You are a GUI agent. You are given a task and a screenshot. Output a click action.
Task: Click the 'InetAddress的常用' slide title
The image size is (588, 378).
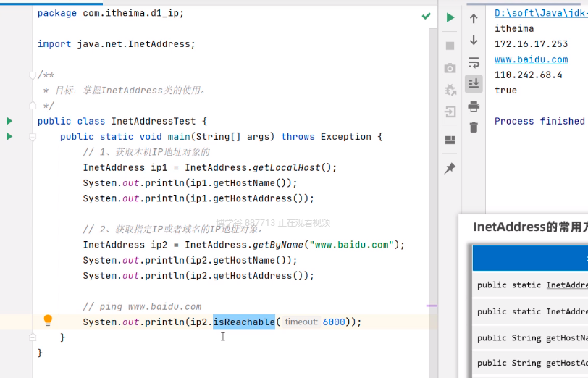pyautogui.click(x=530, y=227)
